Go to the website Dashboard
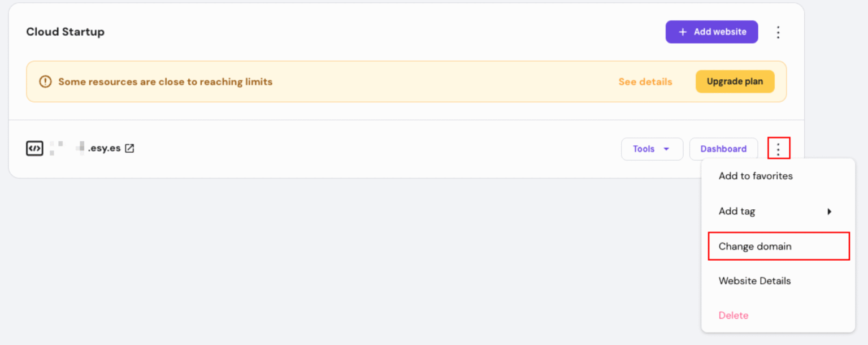The image size is (868, 345). coord(723,149)
